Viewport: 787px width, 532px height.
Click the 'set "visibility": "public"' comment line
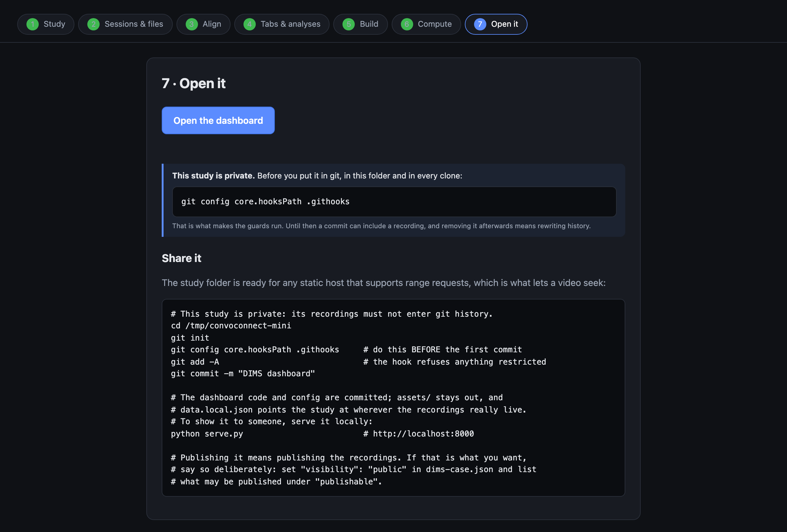point(354,470)
